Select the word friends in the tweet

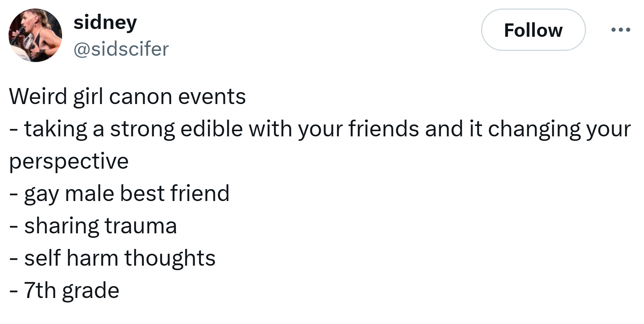coord(384,129)
